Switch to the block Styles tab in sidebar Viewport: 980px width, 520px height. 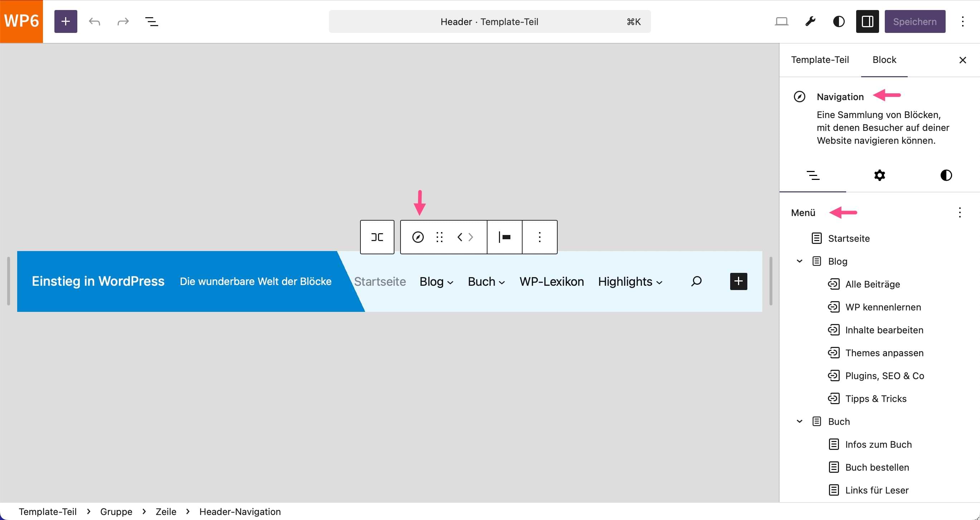click(946, 175)
